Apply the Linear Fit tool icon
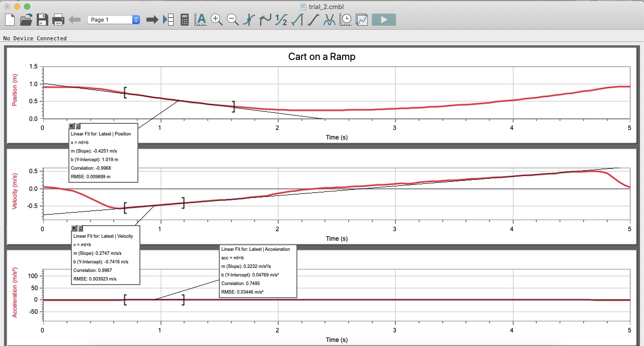 coord(313,20)
